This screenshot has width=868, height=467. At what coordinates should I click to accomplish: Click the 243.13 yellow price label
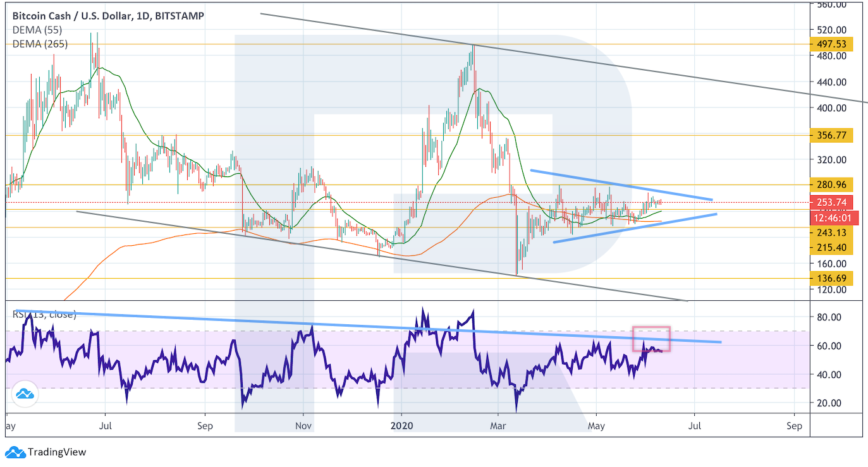(x=831, y=233)
